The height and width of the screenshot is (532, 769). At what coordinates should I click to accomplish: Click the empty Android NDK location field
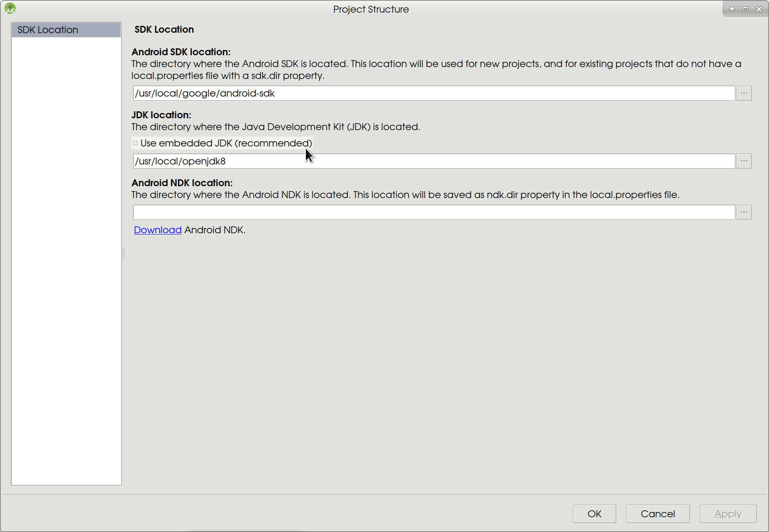point(369,212)
